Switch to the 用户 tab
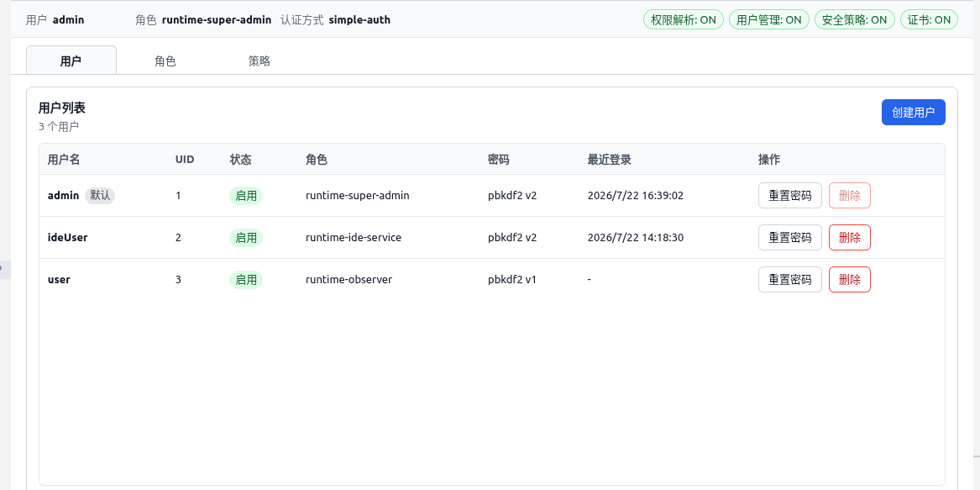The image size is (980, 490). 71,61
